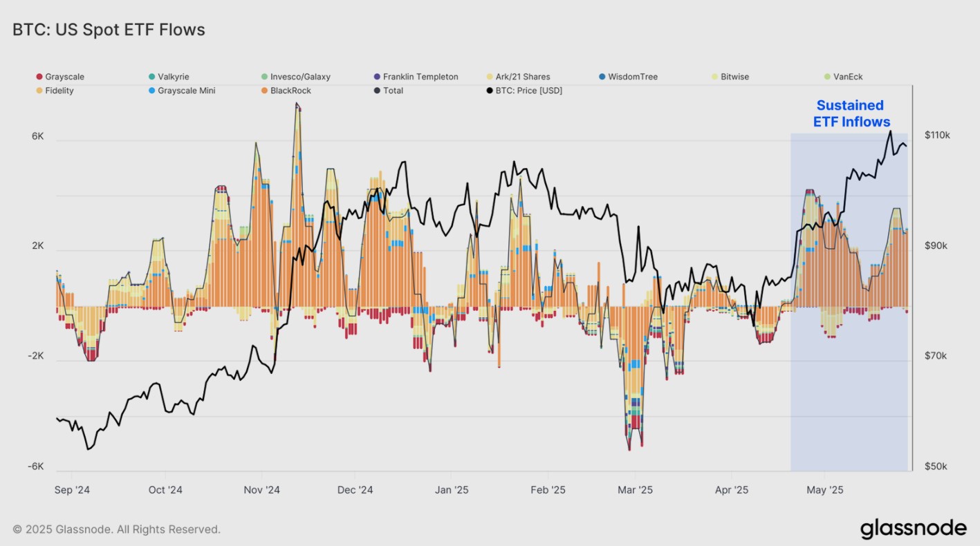
Task: Toggle the Valkyrie legend entry
Action: 168,77
